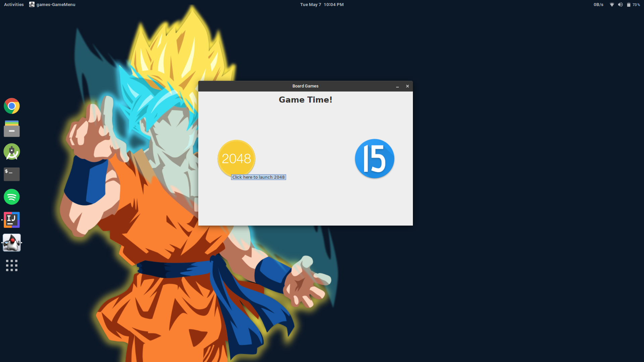Open the Activities overview
Image resolution: width=644 pixels, height=362 pixels.
14,4
